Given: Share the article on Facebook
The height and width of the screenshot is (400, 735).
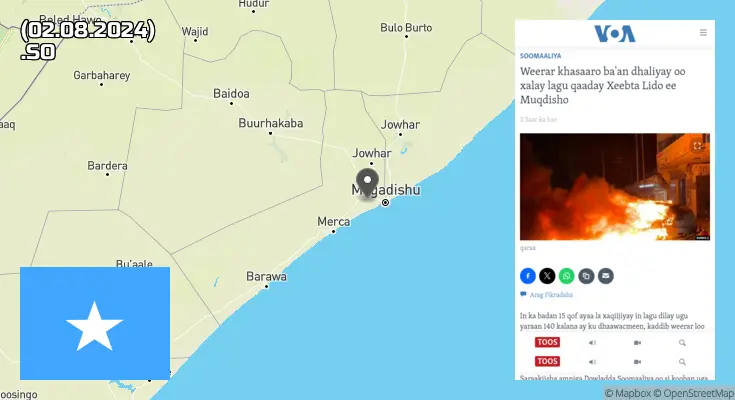Looking at the screenshot, I should click(x=527, y=276).
